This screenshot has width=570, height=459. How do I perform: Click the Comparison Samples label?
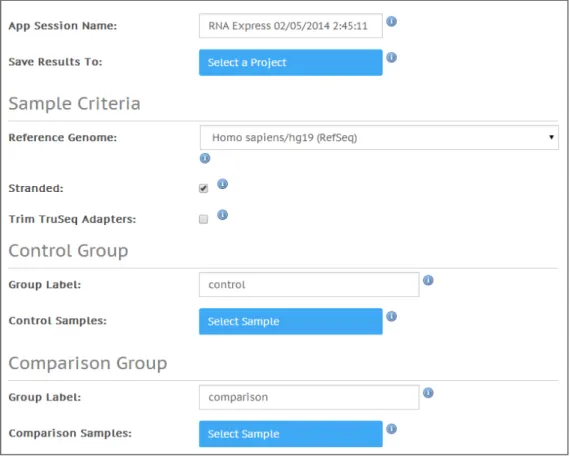pos(70,433)
